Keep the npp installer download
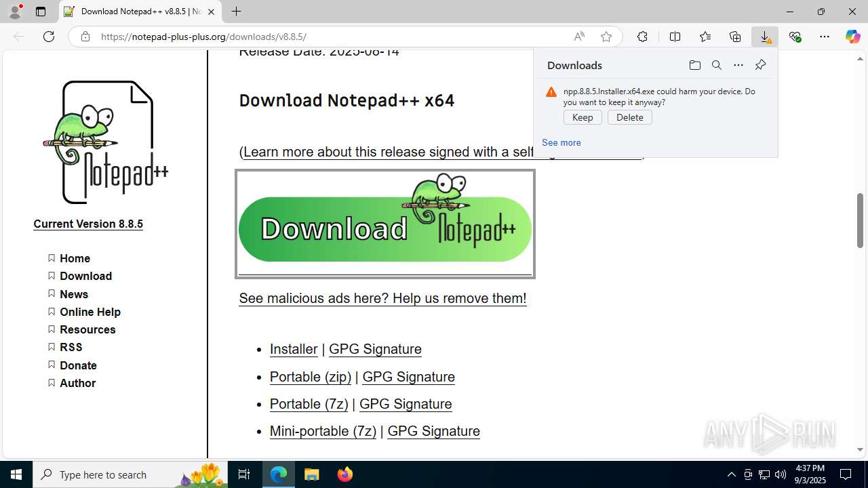This screenshot has height=488, width=868. [583, 117]
